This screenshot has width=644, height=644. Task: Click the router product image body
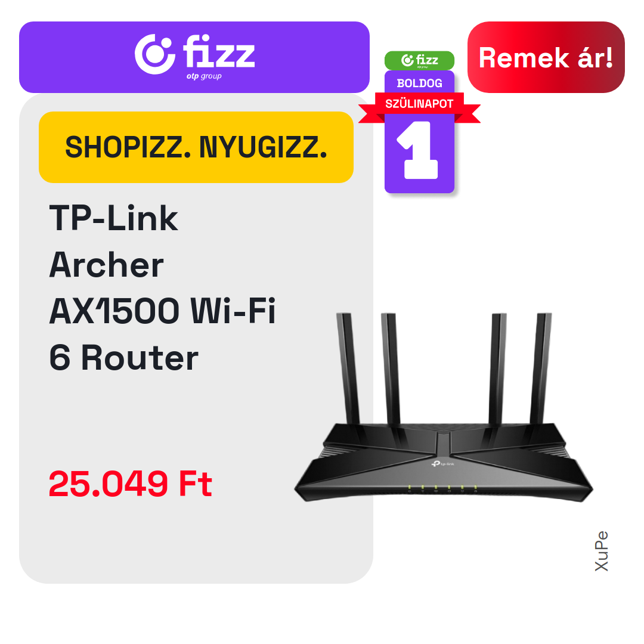tap(444, 462)
